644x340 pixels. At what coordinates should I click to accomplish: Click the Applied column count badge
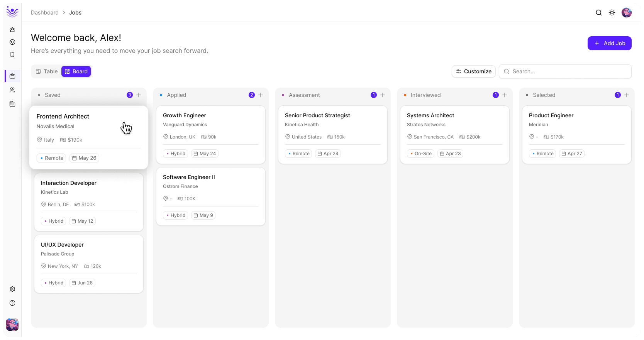pos(252,95)
